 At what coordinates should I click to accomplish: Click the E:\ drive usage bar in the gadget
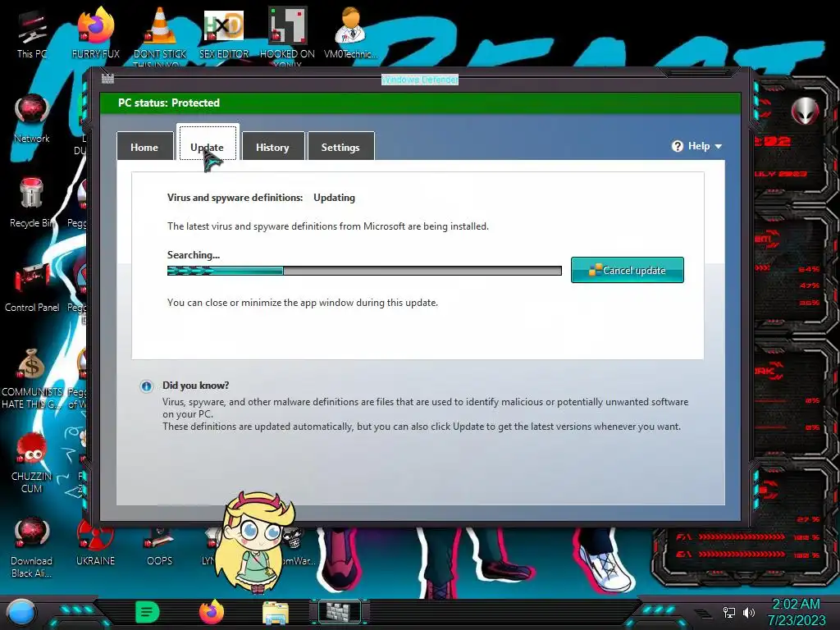(742, 555)
